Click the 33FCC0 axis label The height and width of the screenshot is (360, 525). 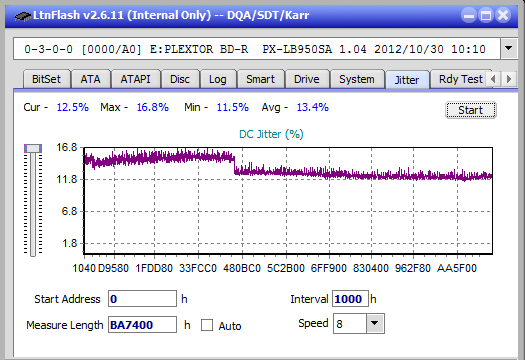point(198,268)
